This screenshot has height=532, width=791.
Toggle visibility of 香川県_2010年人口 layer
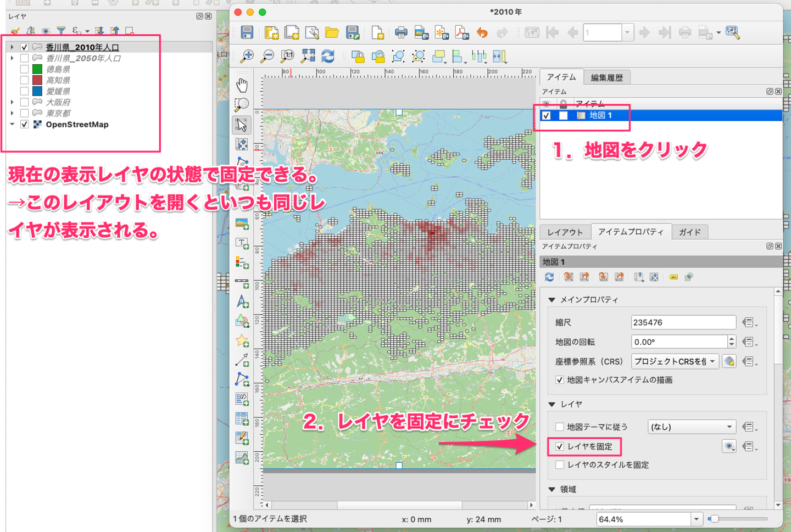click(24, 47)
